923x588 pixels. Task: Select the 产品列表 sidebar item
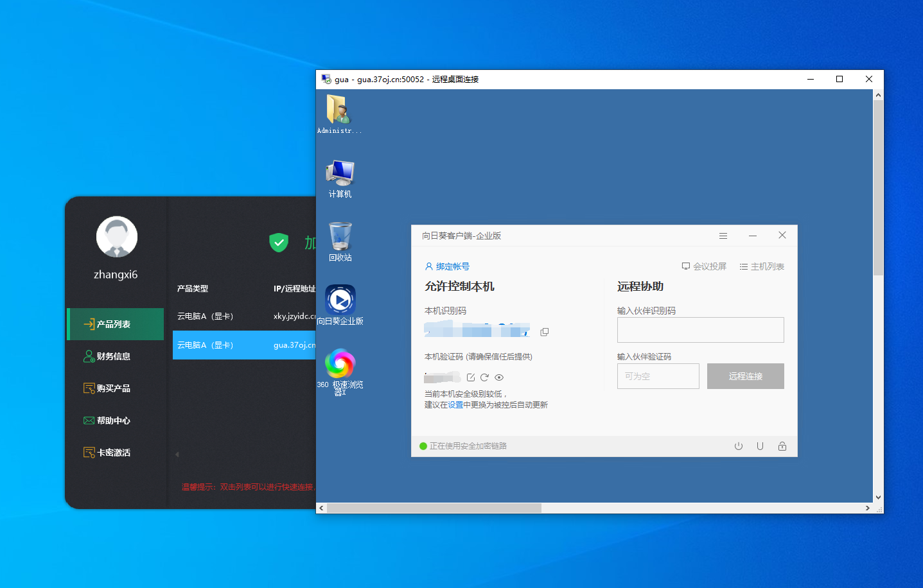tap(116, 324)
